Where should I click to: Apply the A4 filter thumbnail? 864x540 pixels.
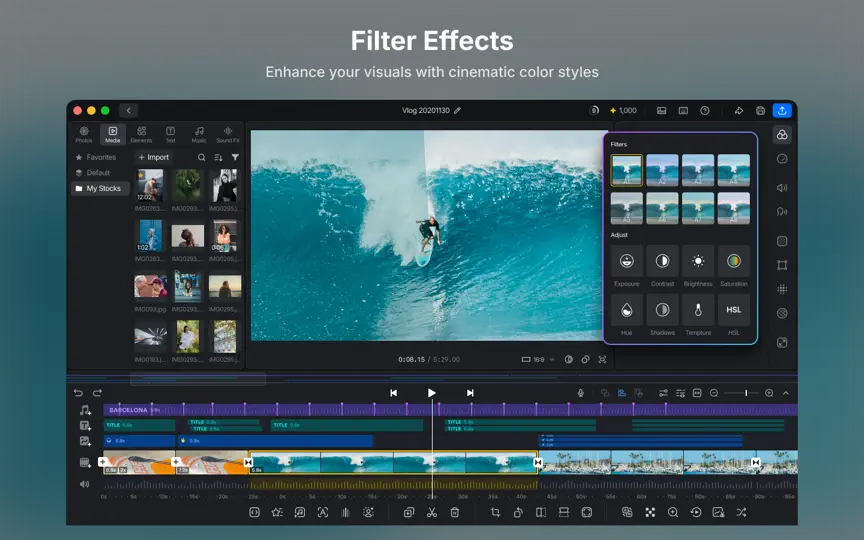coord(733,170)
